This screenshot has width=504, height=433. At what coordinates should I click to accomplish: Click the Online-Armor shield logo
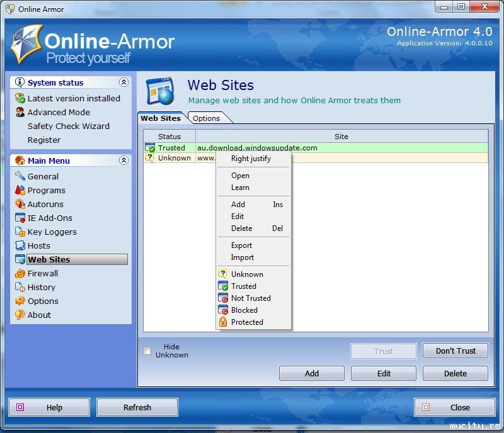point(26,44)
